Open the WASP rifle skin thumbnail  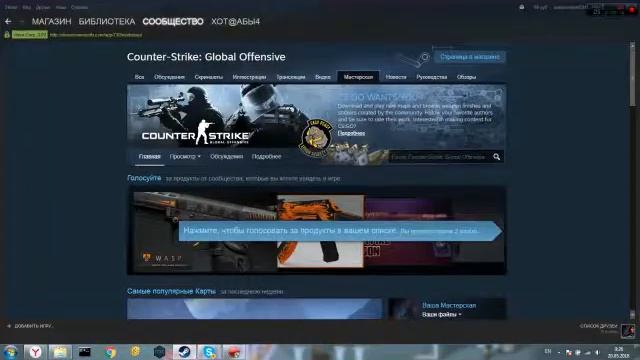coord(205,231)
